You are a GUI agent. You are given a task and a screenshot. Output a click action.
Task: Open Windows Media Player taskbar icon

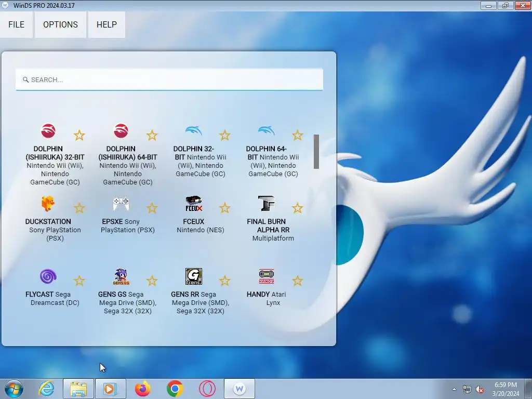pyautogui.click(x=110, y=389)
